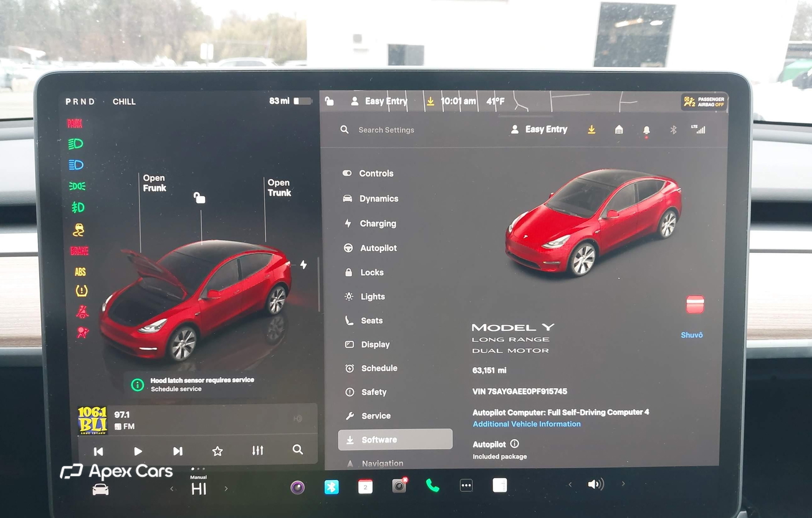Tap red vehicle color swatch icon

tap(695, 304)
